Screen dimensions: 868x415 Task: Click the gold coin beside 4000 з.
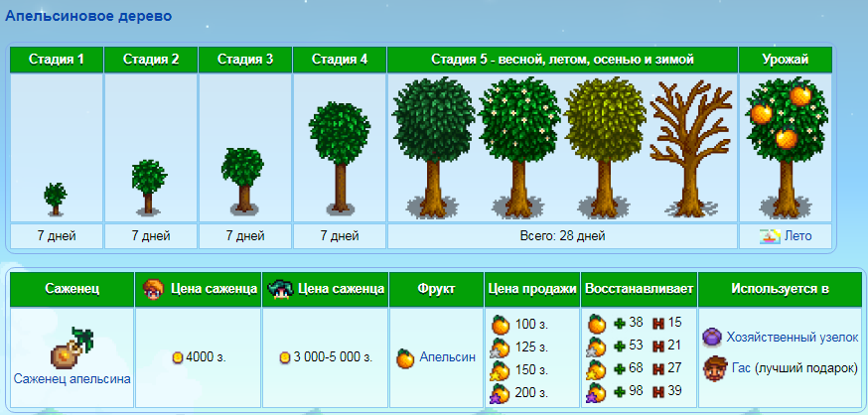178,357
